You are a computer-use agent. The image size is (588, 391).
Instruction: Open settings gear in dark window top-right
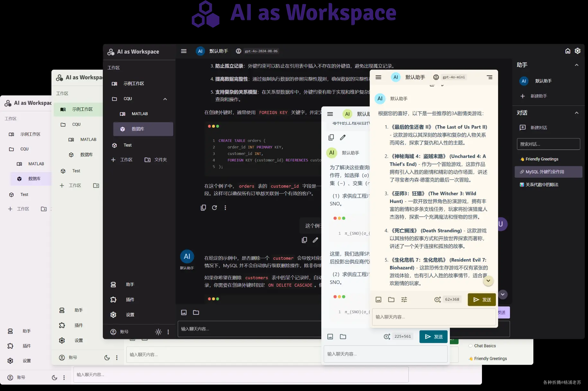(x=578, y=51)
